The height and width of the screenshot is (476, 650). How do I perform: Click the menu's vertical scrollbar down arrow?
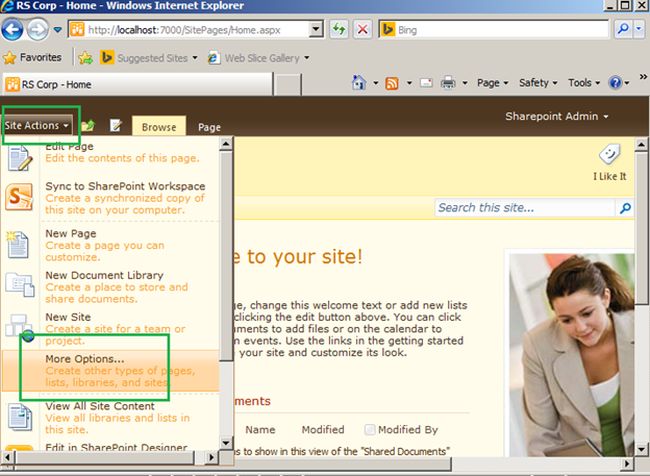tap(226, 443)
